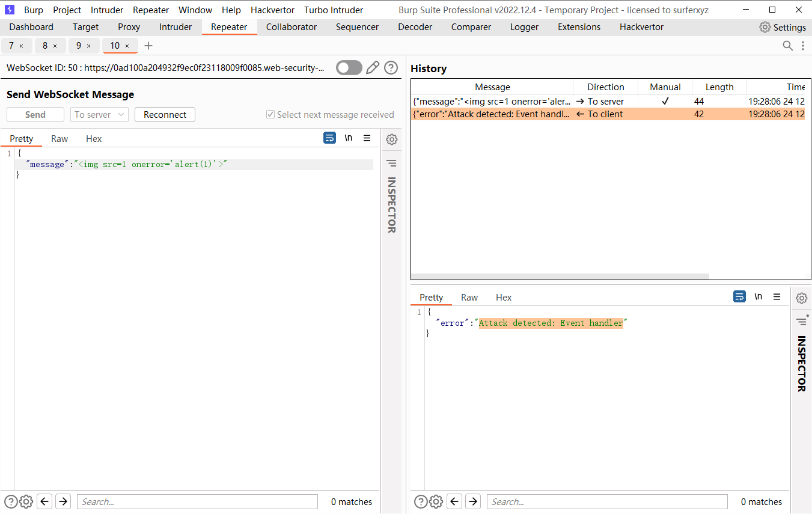This screenshot has height=514, width=812.
Task: Close Repeater tab 7
Action: [22, 46]
